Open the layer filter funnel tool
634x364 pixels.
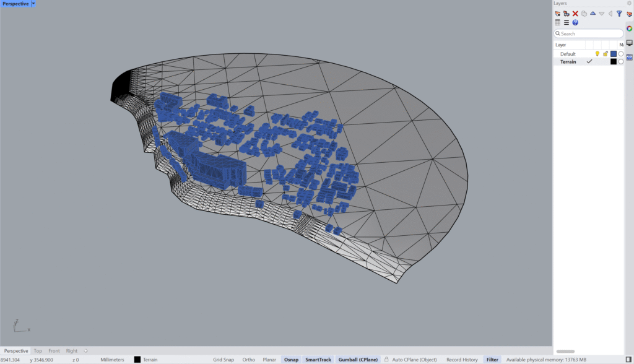point(620,13)
